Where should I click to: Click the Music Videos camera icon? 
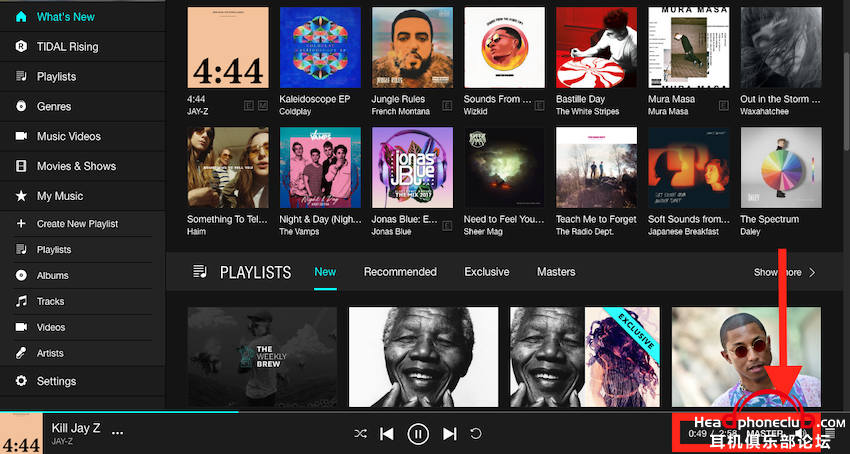coord(21,136)
